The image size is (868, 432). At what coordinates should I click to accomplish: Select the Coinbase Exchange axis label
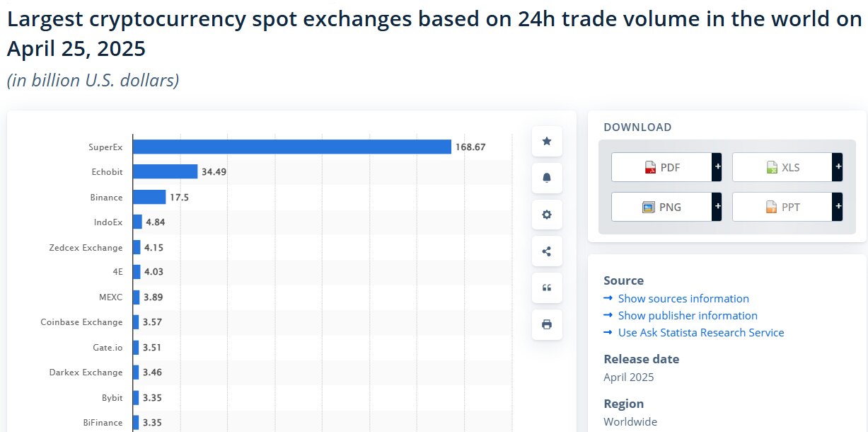click(81, 322)
